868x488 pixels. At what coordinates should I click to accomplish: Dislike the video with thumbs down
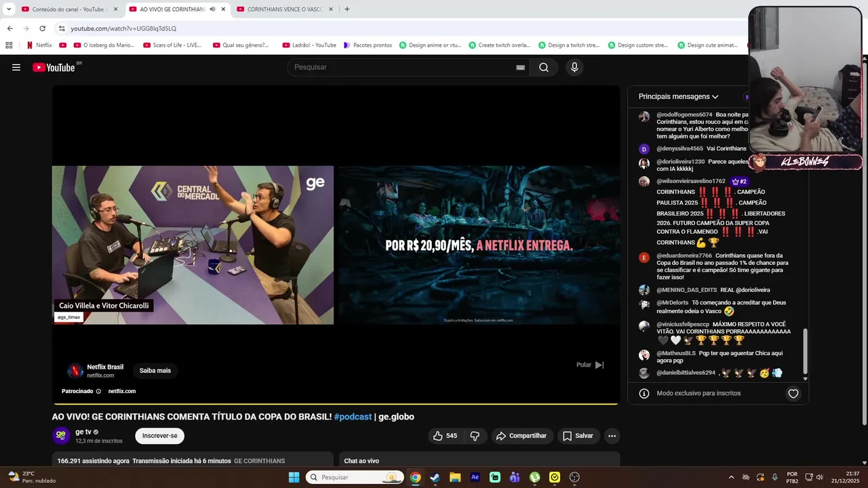[x=475, y=436]
